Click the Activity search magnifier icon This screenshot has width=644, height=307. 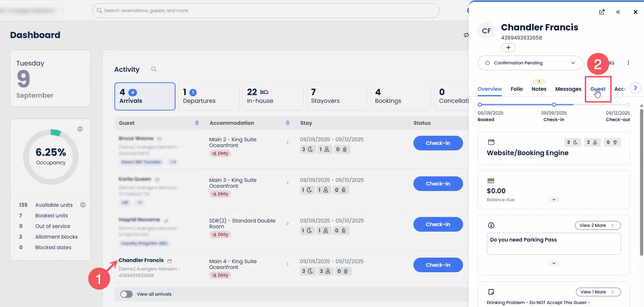(154, 69)
